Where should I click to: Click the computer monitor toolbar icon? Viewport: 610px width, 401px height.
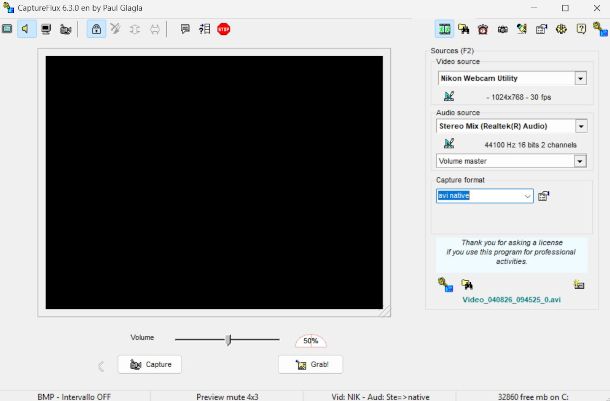coord(46,29)
